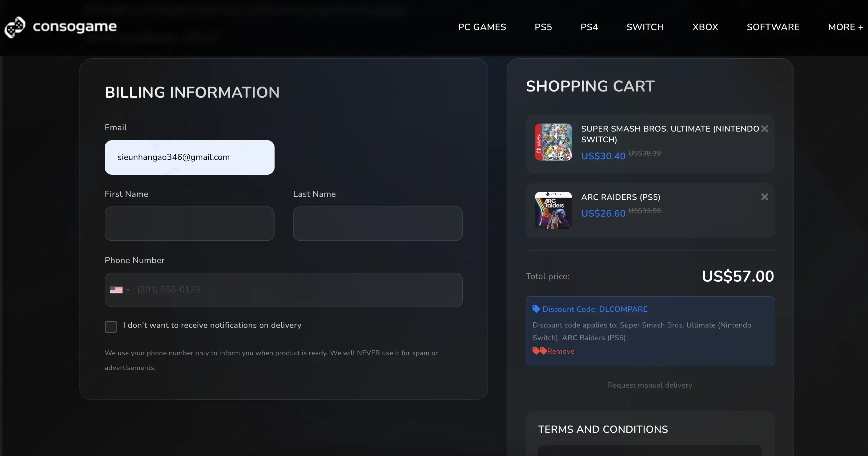This screenshot has width=868, height=456.
Task: Click the discount code tag icon
Action: click(x=536, y=309)
